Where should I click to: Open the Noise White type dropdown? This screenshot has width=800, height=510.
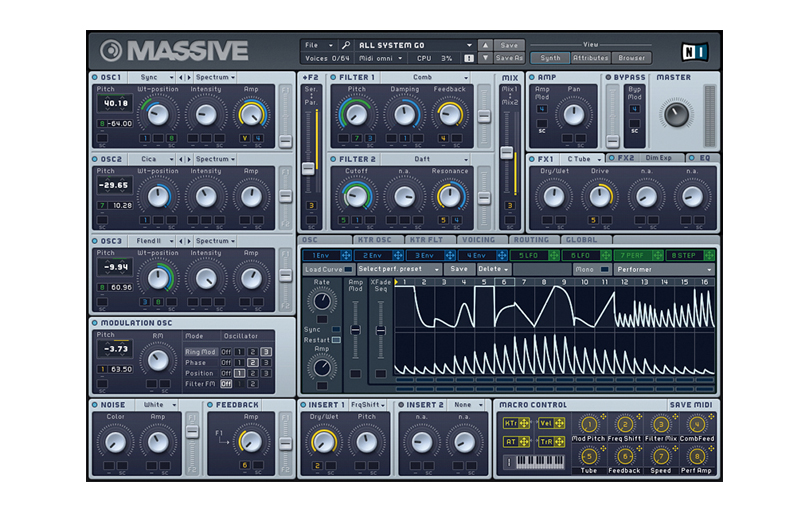coord(156,405)
